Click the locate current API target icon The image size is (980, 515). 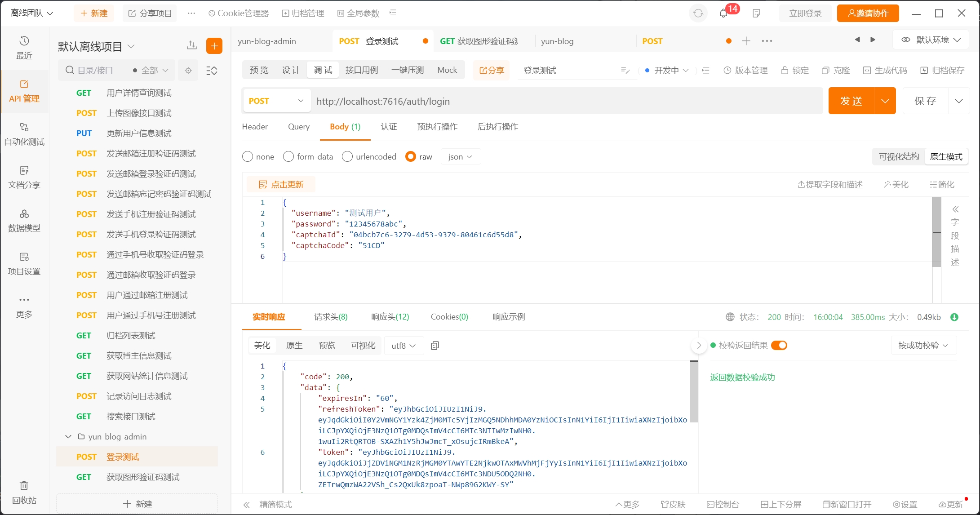pyautogui.click(x=188, y=71)
